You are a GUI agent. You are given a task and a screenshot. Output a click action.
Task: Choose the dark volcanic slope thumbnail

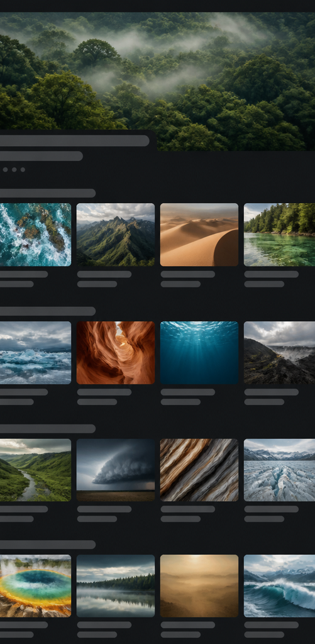[x=279, y=353]
